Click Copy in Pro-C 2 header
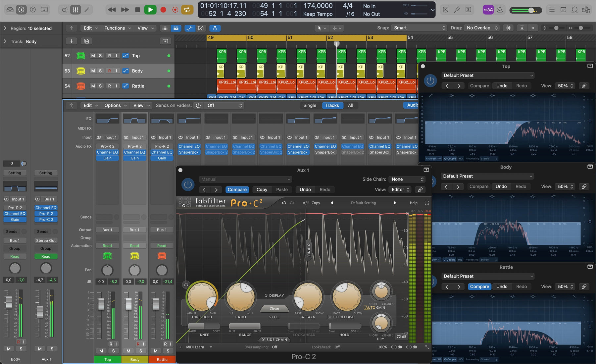Viewport: 596px width, 364px height. click(x=262, y=189)
